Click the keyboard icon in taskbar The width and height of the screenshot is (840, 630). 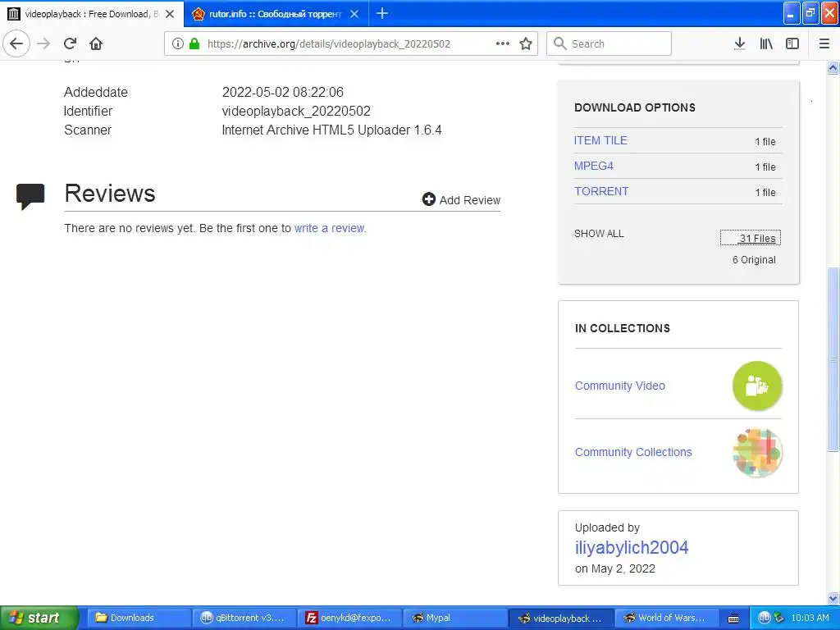pos(733,619)
